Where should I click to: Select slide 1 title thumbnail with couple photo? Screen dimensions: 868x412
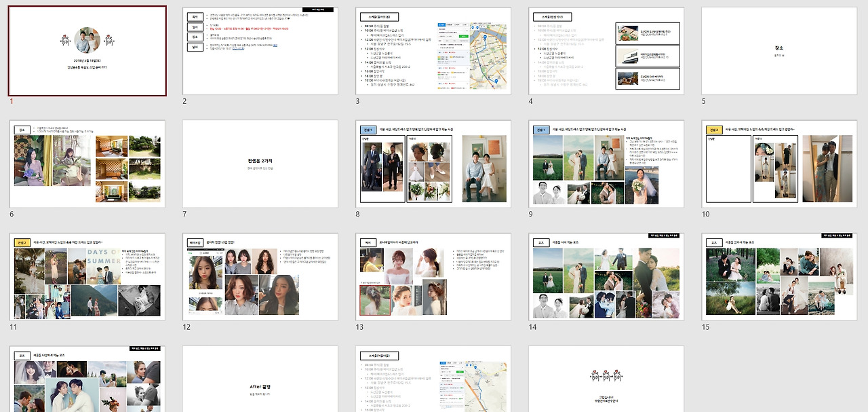coord(88,51)
